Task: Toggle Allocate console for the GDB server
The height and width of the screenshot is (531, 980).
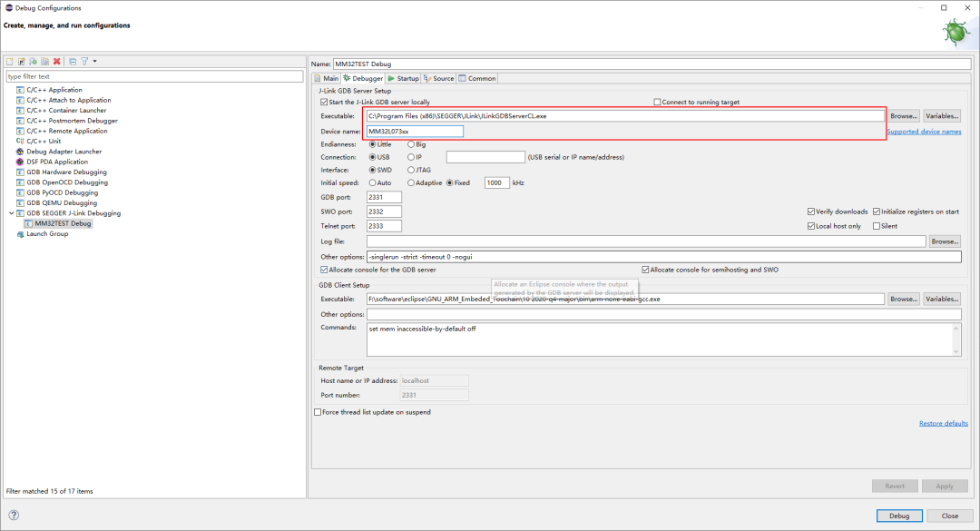Action: click(324, 270)
